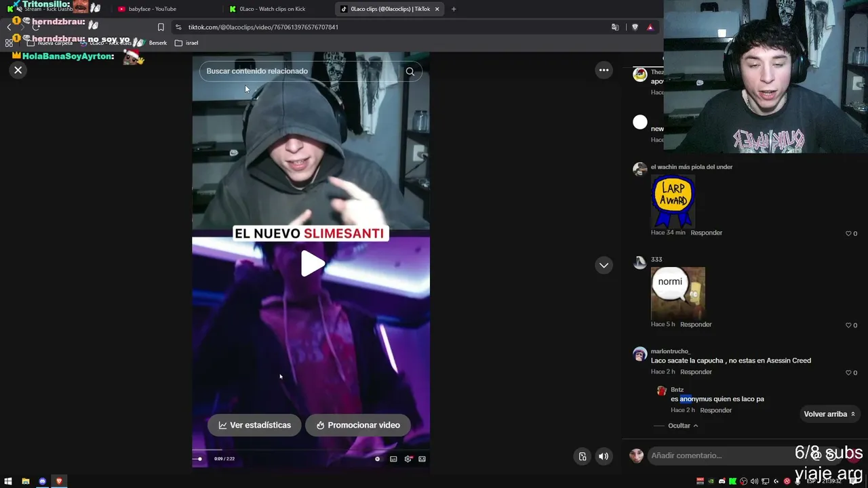Seek on the video progress bar
Image resolution: width=868 pixels, height=488 pixels.
pos(311,449)
